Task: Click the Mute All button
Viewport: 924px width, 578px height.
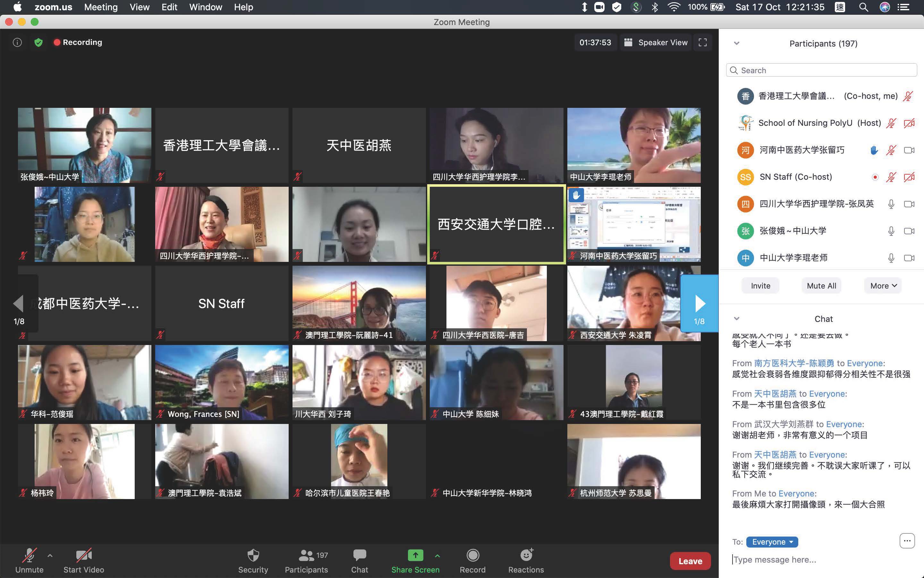Action: [821, 286]
